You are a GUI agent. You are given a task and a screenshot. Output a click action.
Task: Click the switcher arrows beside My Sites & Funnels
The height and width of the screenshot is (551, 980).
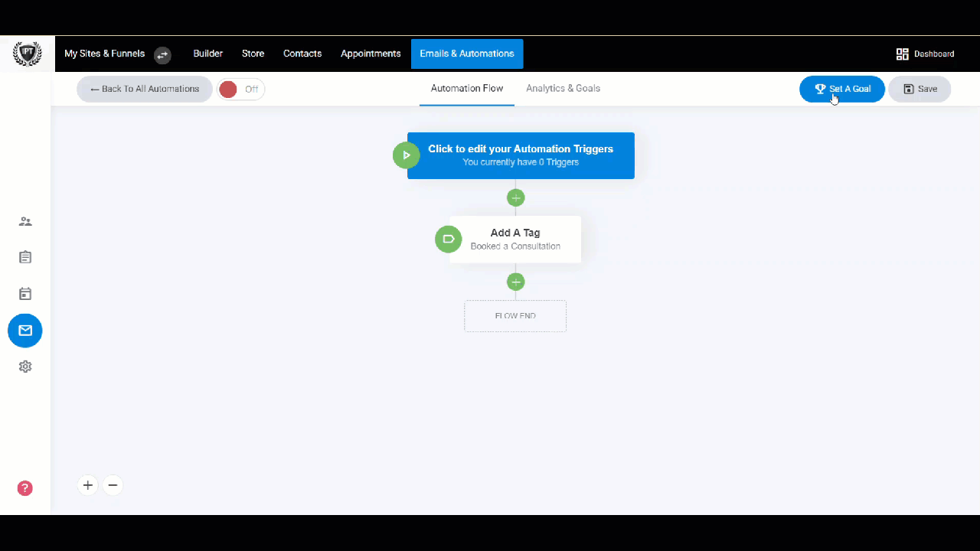coord(162,55)
